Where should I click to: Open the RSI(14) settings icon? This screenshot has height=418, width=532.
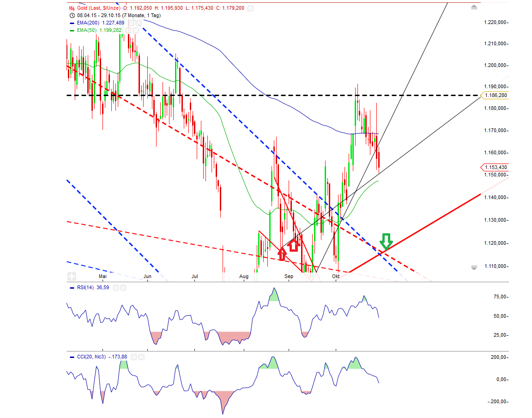pyautogui.click(x=116, y=287)
